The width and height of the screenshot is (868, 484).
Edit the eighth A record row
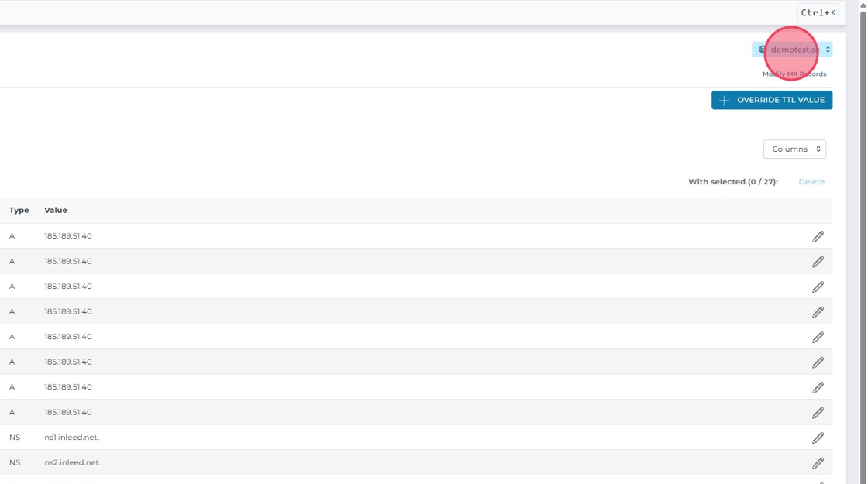(x=818, y=413)
